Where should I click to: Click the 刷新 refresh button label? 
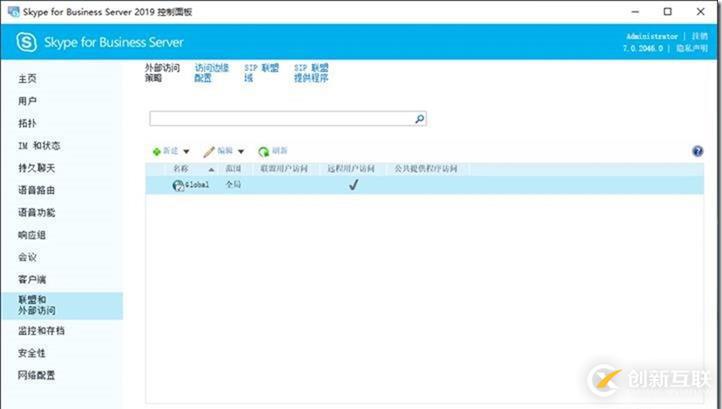(279, 151)
